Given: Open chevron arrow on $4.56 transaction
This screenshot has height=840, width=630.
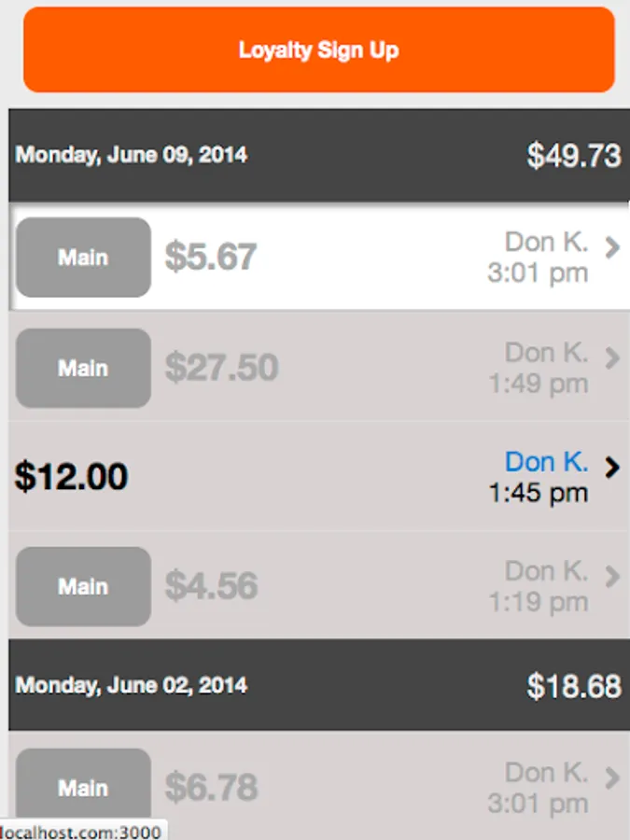Looking at the screenshot, I should (x=612, y=577).
